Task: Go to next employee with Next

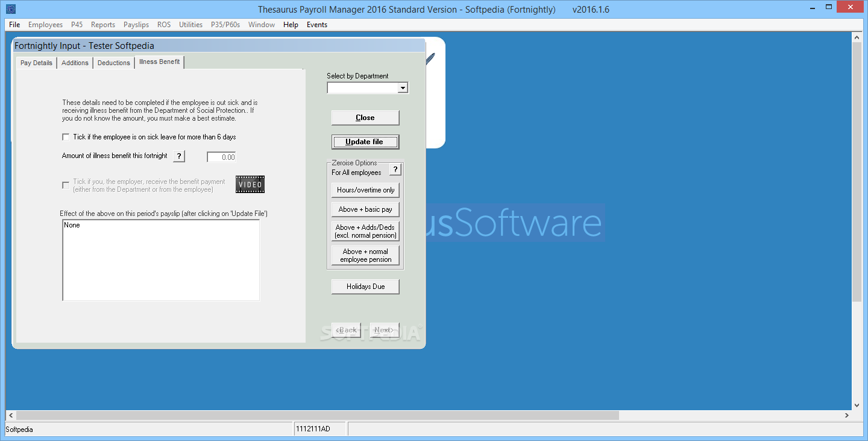Action: coord(384,330)
